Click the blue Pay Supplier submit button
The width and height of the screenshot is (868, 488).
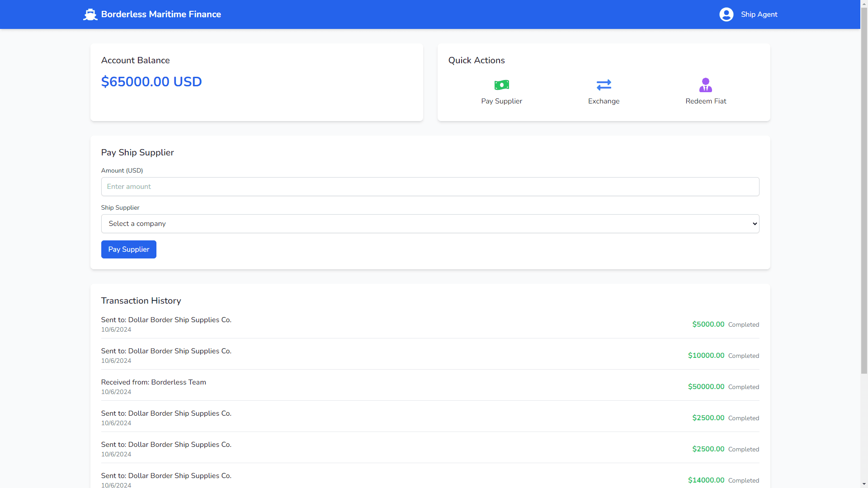tap(129, 249)
